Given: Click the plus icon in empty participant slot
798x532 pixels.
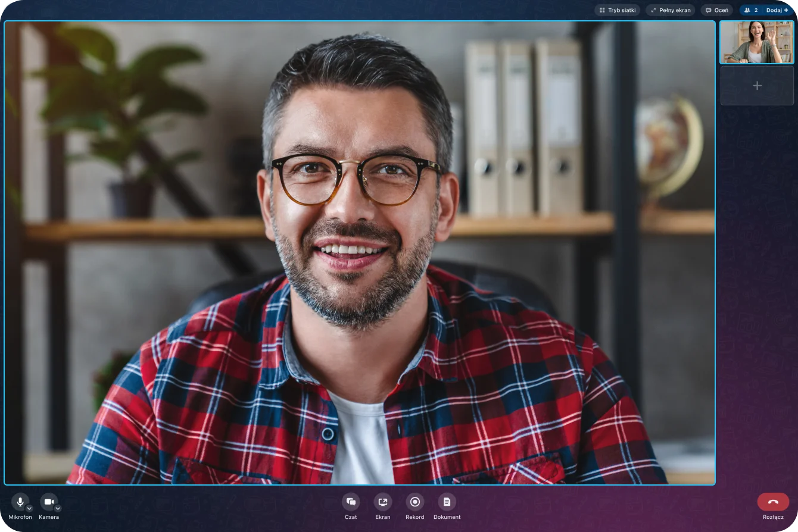Looking at the screenshot, I should tap(757, 86).
